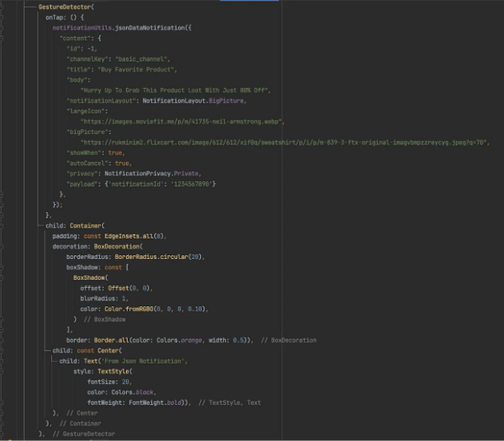Click EdgeInsets.all(8)
The width and height of the screenshot is (504, 441).
coord(134,236)
